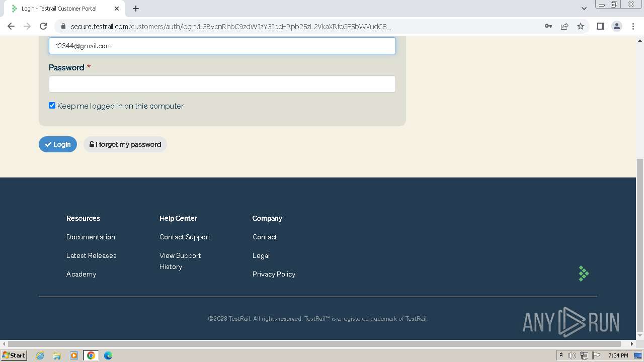View site info via the padlock icon

point(63,26)
